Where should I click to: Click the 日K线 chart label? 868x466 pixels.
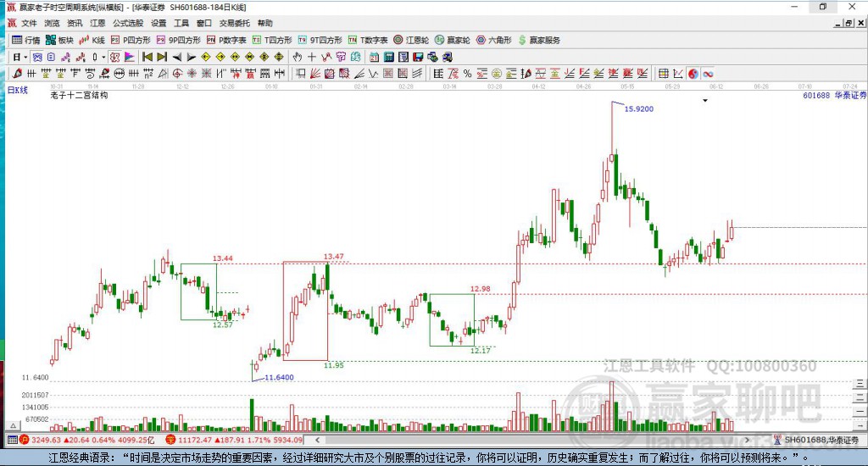click(x=17, y=90)
